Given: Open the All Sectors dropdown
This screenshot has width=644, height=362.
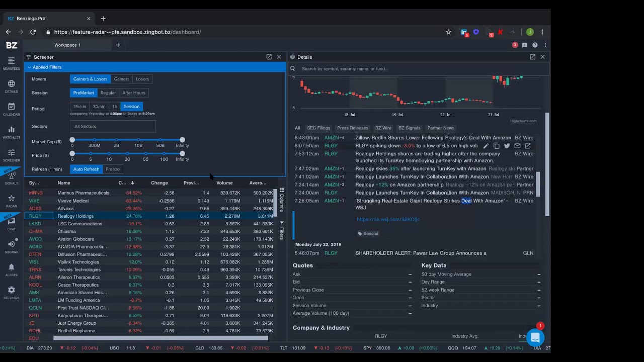Looking at the screenshot, I should click(113, 126).
